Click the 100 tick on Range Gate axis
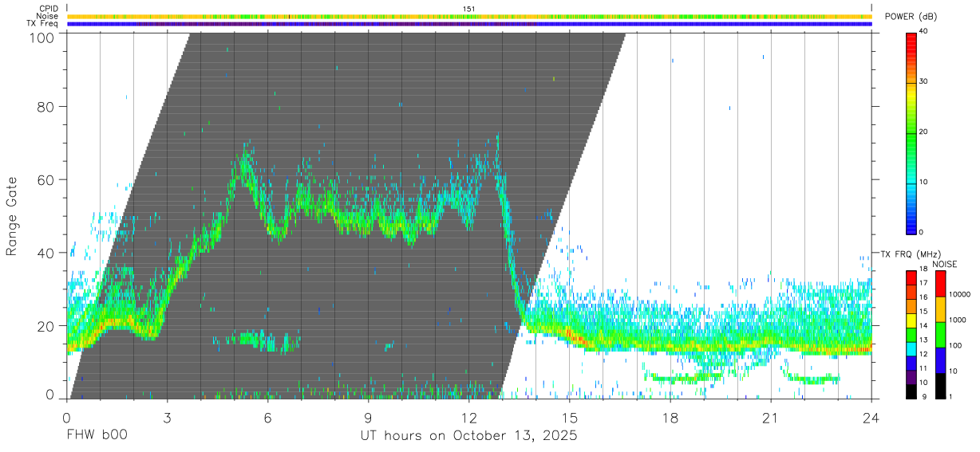 click(x=42, y=37)
